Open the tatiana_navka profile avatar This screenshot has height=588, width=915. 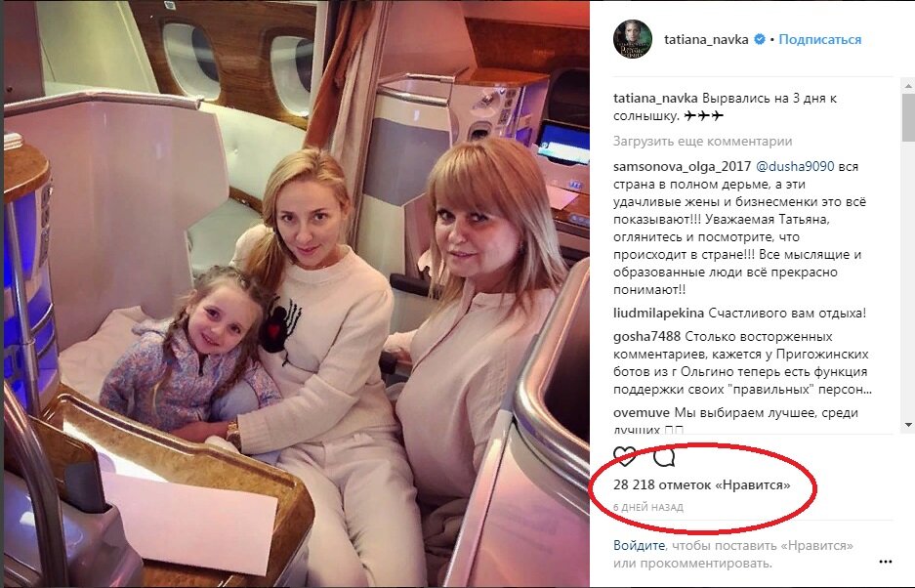tap(633, 38)
